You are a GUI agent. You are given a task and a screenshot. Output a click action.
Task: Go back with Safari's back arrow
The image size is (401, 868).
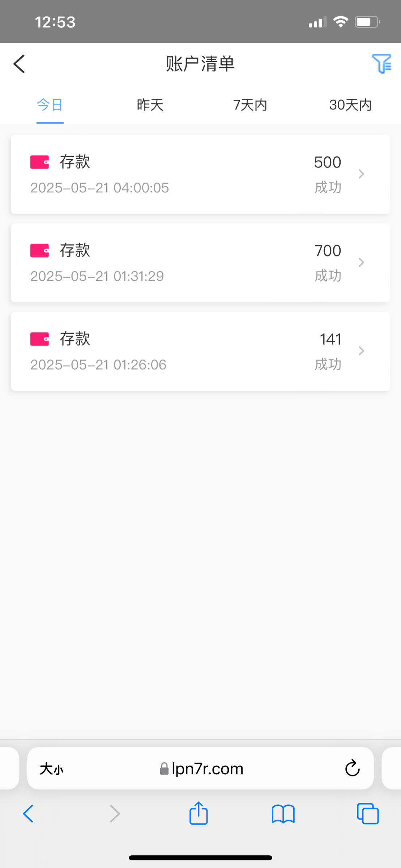pos(28,814)
